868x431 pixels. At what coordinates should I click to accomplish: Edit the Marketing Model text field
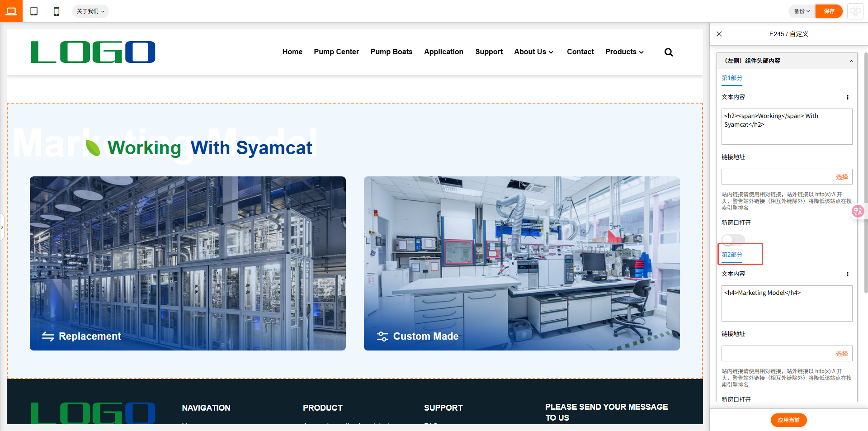click(x=787, y=303)
